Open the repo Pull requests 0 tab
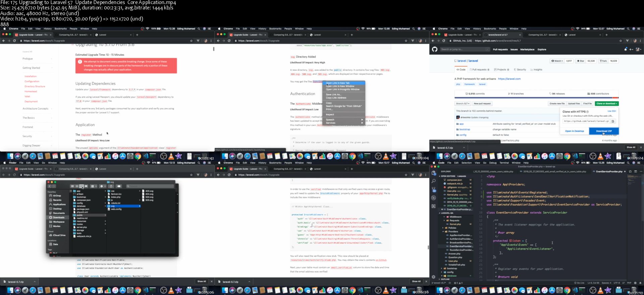Image resolution: width=644 pixels, height=295 pixels. pos(479,70)
